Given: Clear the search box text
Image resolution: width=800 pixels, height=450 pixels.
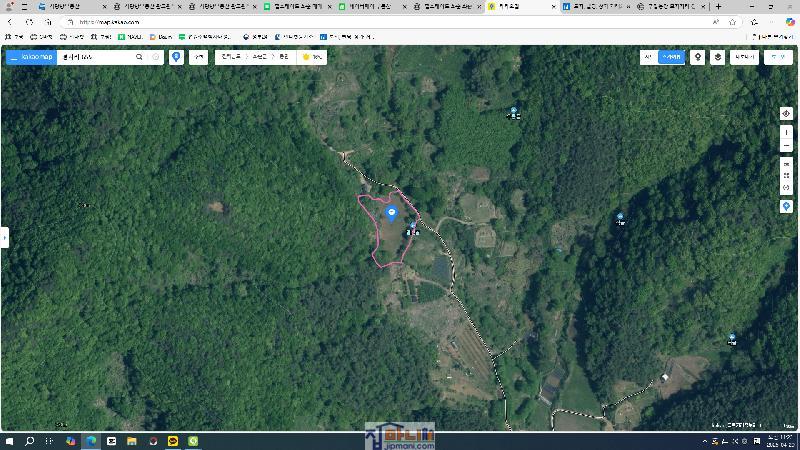Looking at the screenshot, I should 156,57.
